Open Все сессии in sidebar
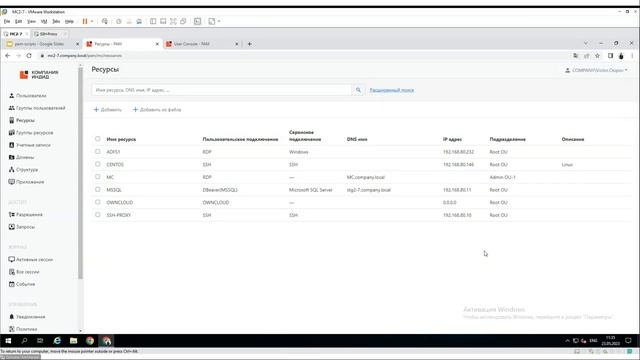The image size is (640, 360). click(24, 271)
